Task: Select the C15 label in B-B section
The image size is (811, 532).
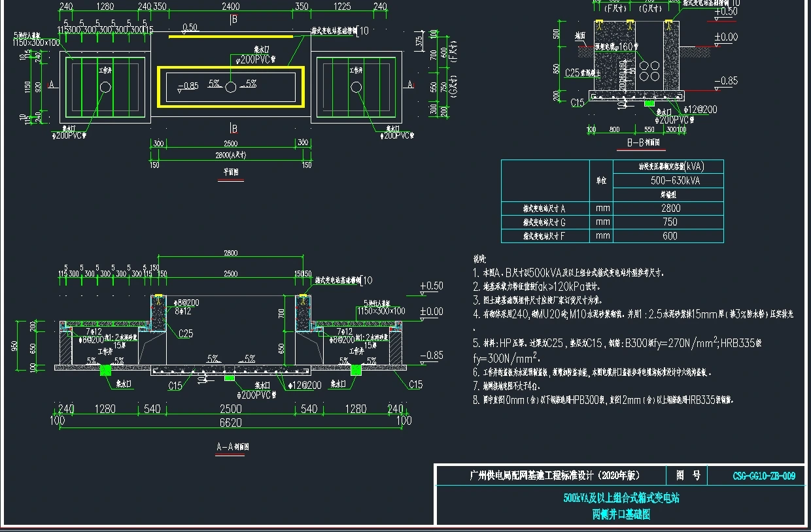Action: coord(577,103)
